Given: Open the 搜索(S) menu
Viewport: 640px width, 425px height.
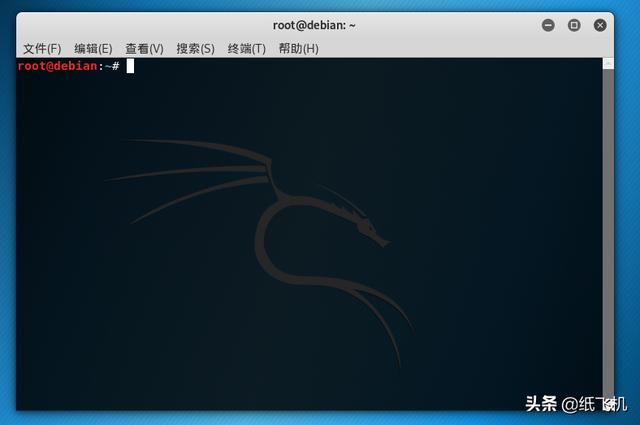Looking at the screenshot, I should coord(196,49).
